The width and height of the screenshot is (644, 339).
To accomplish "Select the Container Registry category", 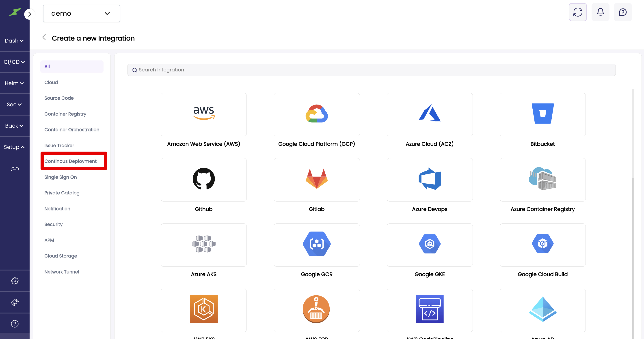I will tap(65, 114).
